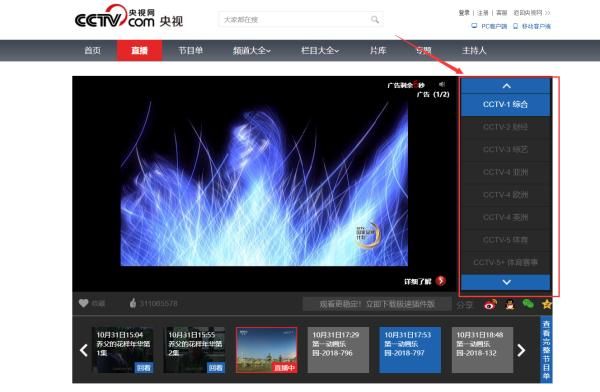Open 10月31日15:55 program thumbnail
The image size is (600, 392).
[x=194, y=350]
